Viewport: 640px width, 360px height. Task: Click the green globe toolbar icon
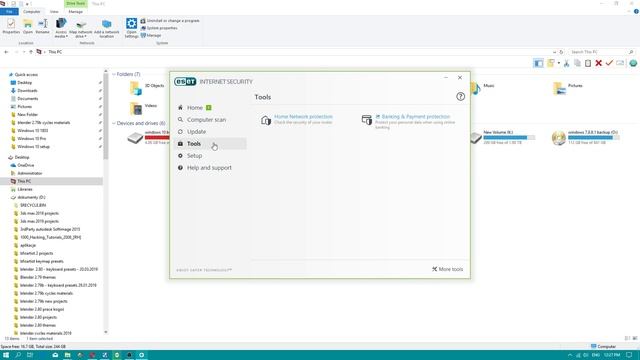pyautogui.click(x=633, y=63)
